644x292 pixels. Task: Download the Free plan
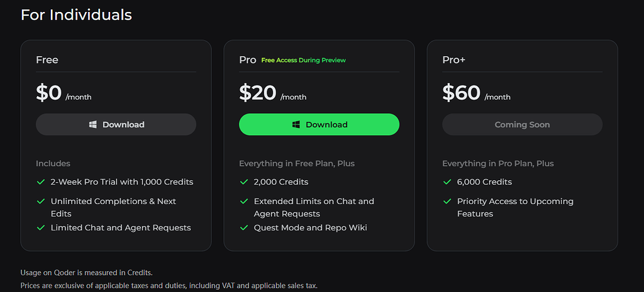pyautogui.click(x=116, y=125)
